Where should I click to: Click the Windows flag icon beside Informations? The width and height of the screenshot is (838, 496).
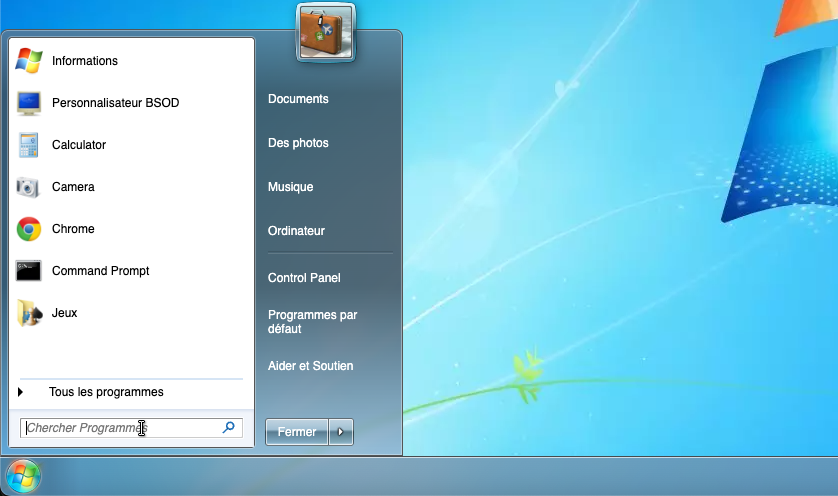29,60
